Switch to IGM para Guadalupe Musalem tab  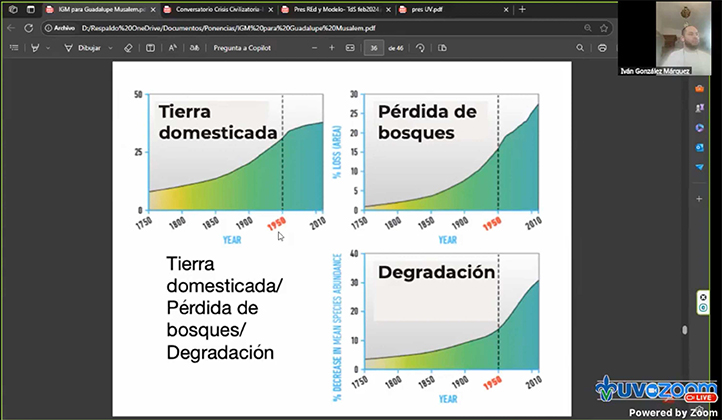[x=100, y=9]
